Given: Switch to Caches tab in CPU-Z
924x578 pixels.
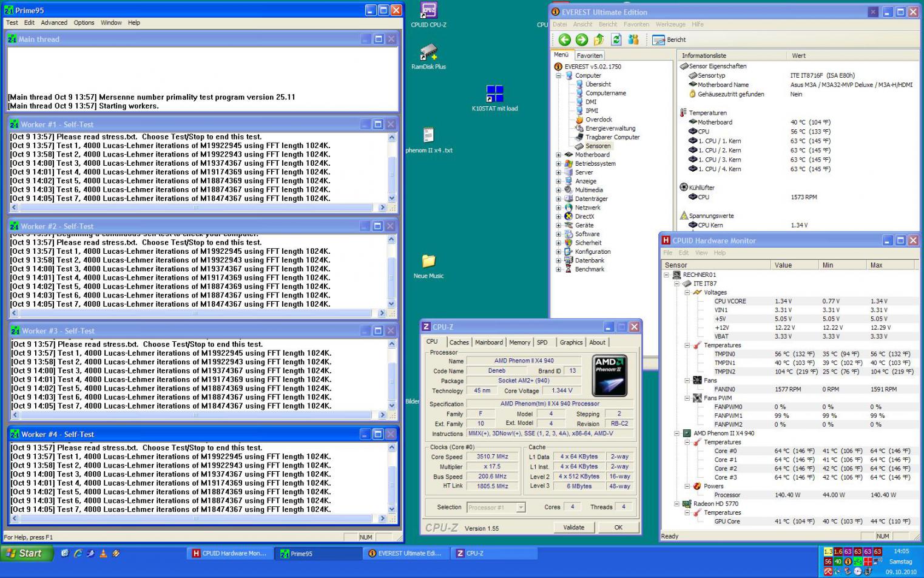Looking at the screenshot, I should (459, 342).
